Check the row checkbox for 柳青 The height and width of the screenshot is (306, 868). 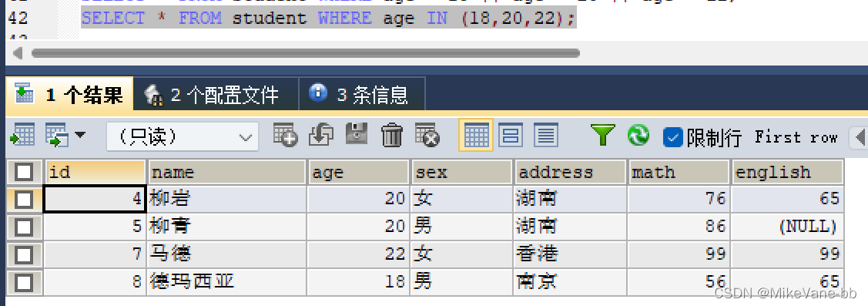point(24,227)
